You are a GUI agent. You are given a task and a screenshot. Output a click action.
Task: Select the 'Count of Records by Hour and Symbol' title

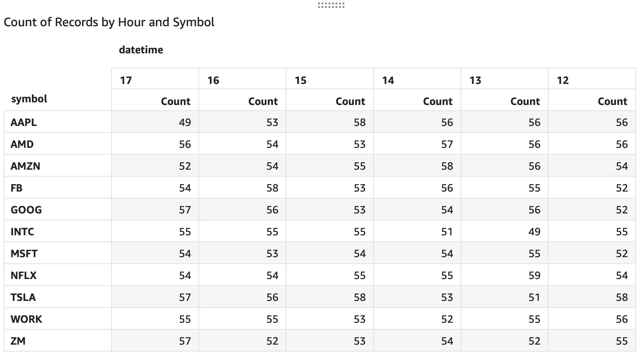(x=109, y=22)
